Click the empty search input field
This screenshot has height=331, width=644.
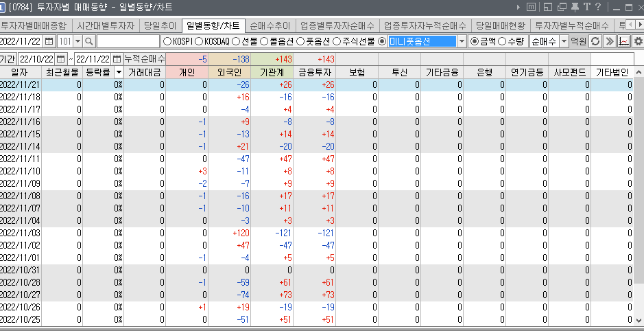(x=128, y=41)
